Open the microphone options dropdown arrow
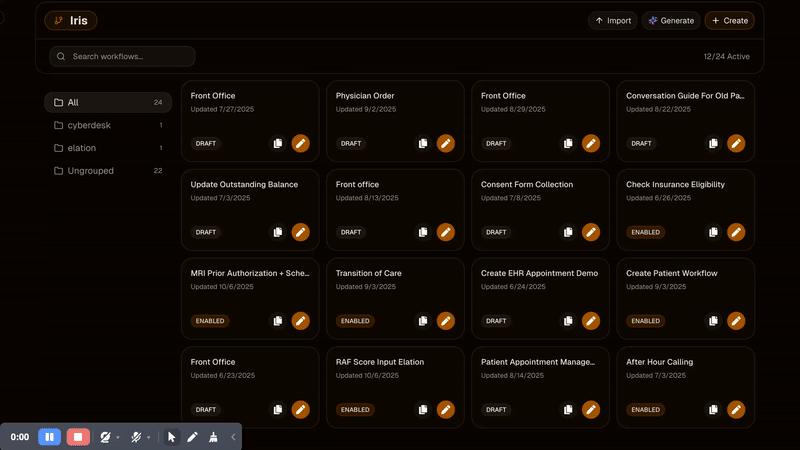The height and width of the screenshot is (450, 800). [149, 437]
